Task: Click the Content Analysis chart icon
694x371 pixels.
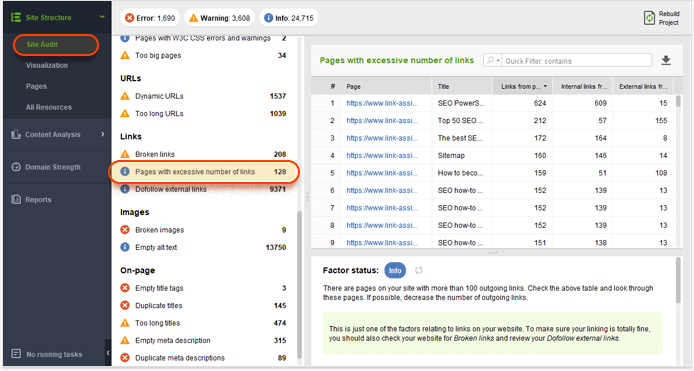Action: [x=16, y=134]
